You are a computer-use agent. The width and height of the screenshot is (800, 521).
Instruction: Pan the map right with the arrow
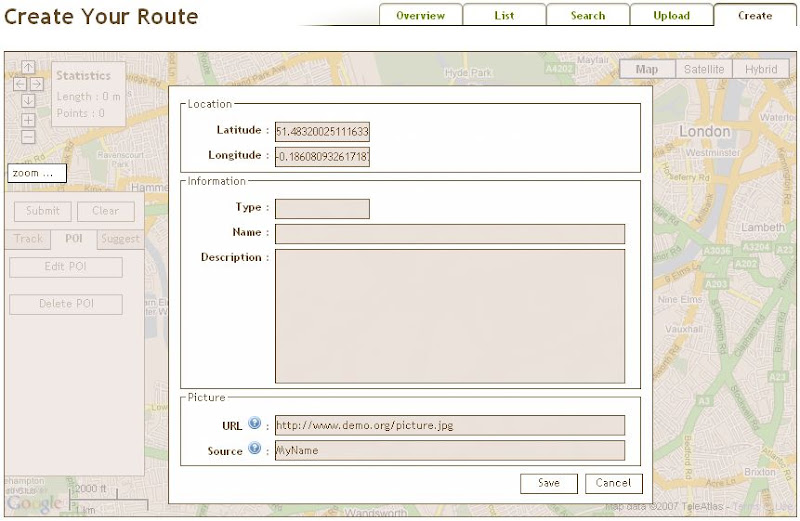37,84
